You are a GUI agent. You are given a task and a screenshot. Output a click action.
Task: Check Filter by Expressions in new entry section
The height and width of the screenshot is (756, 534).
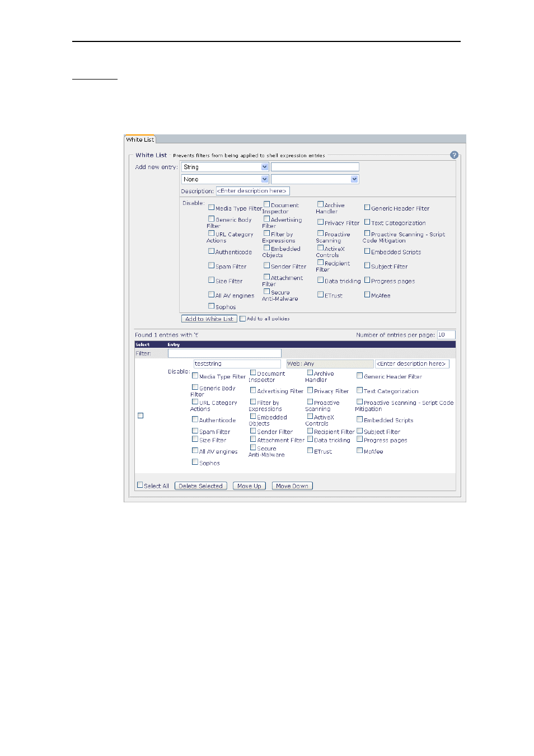[x=267, y=234]
